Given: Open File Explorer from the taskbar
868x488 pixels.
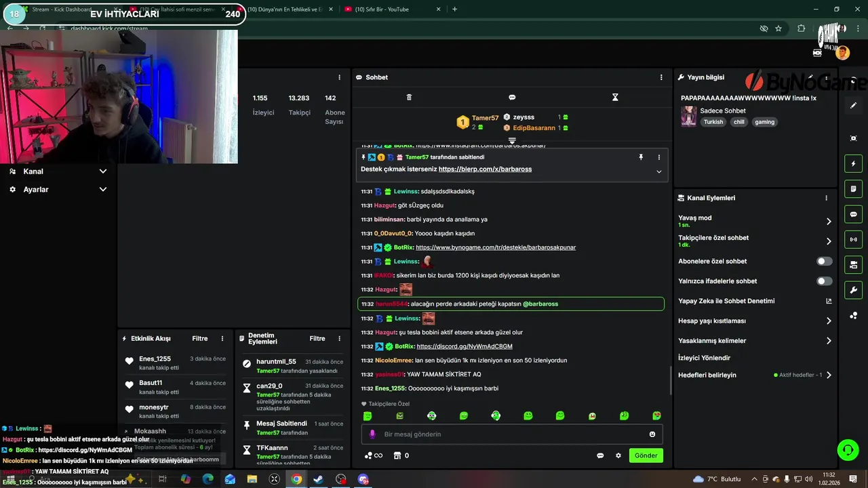Looking at the screenshot, I should (252, 479).
